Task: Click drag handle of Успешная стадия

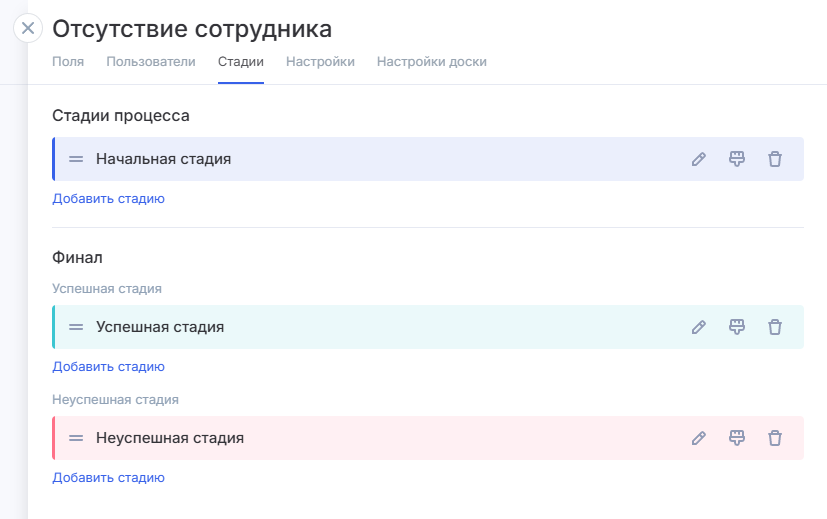Action: (x=76, y=327)
